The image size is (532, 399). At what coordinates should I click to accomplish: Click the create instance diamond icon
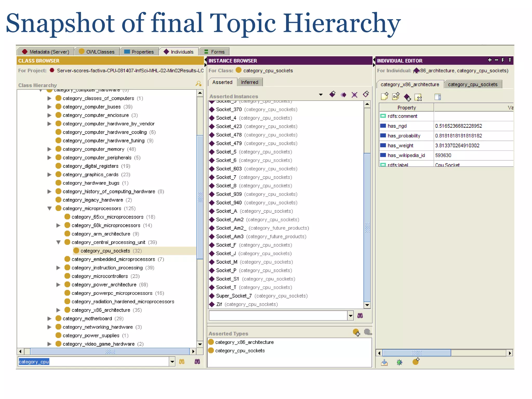point(332,94)
